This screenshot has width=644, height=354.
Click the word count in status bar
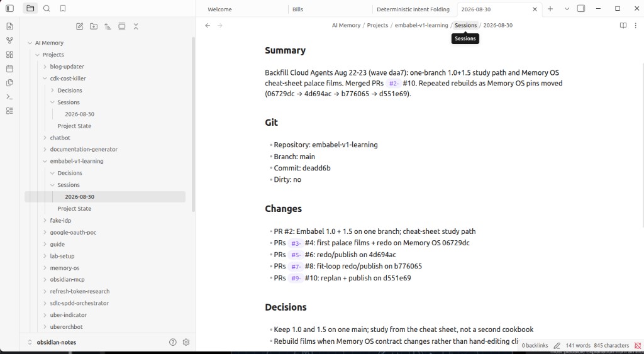(578, 345)
